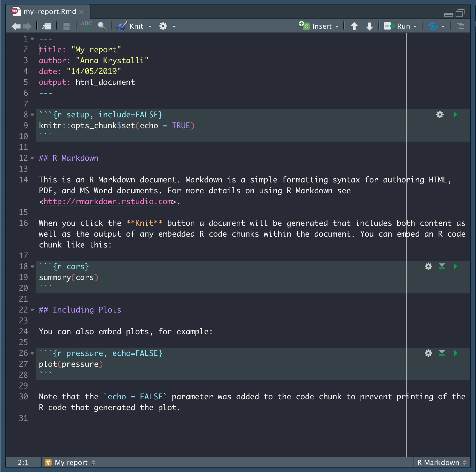Collapse the R Markdown section on line 12
This screenshot has height=472, width=476.
point(32,158)
